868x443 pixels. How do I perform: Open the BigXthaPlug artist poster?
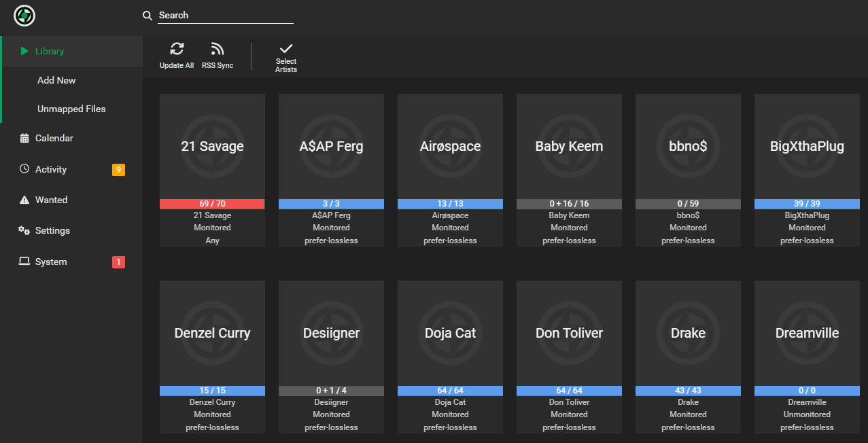[807, 146]
